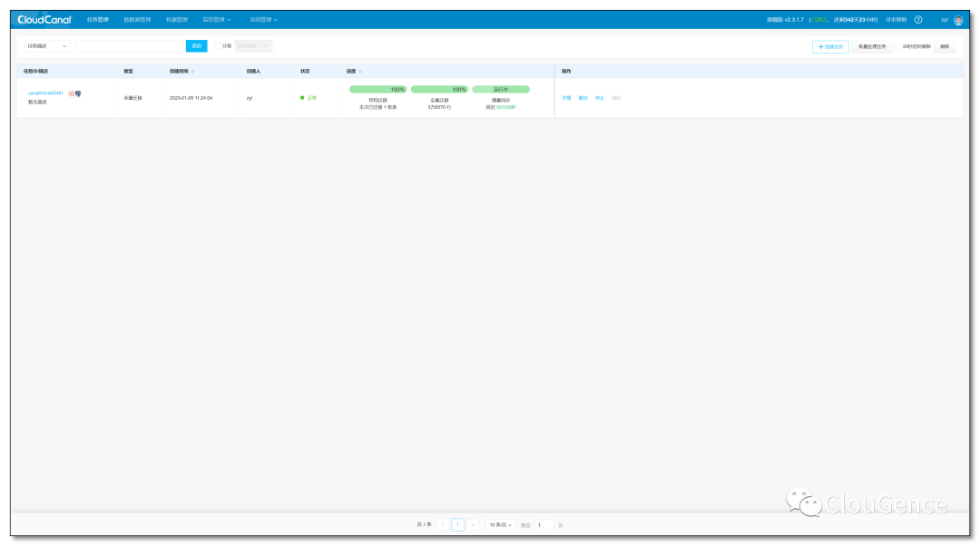Open the help question-mark icon

(x=918, y=20)
